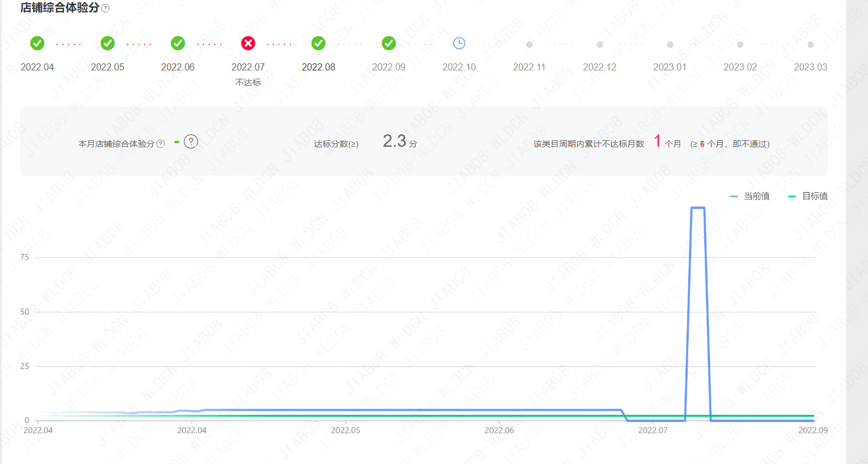Viewport: 868px width, 464px height.
Task: Select the 2022.07 red cross marker
Action: point(248,43)
